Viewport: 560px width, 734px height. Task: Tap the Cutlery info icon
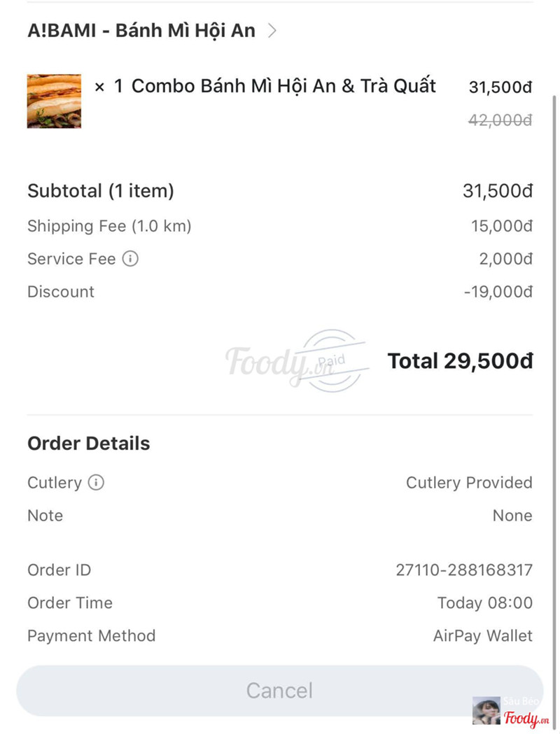tap(96, 483)
